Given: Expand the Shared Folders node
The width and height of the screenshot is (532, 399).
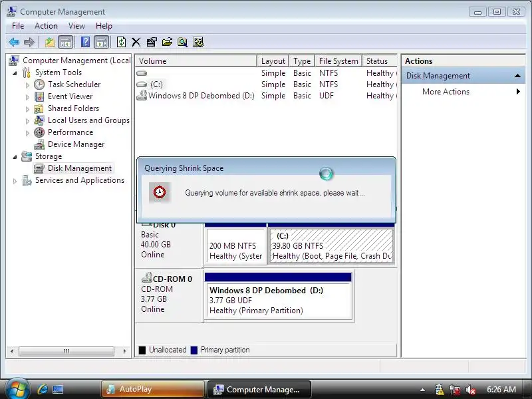Looking at the screenshot, I should pos(27,109).
